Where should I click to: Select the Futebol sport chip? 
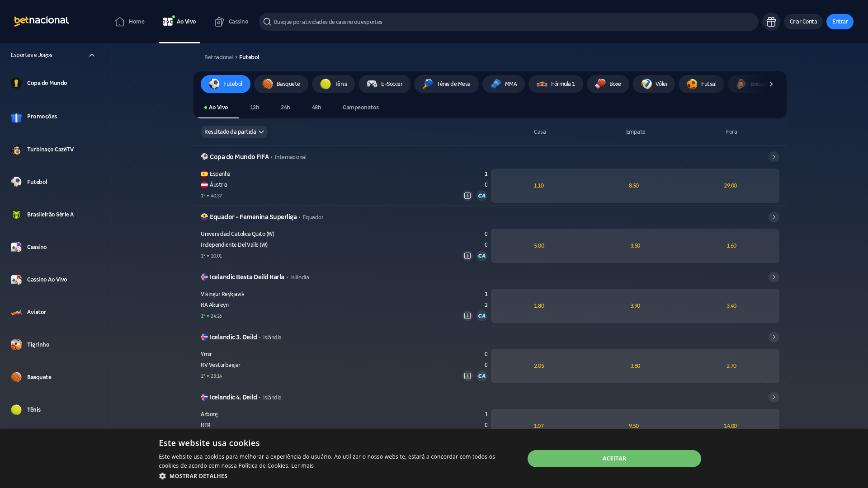click(x=226, y=84)
